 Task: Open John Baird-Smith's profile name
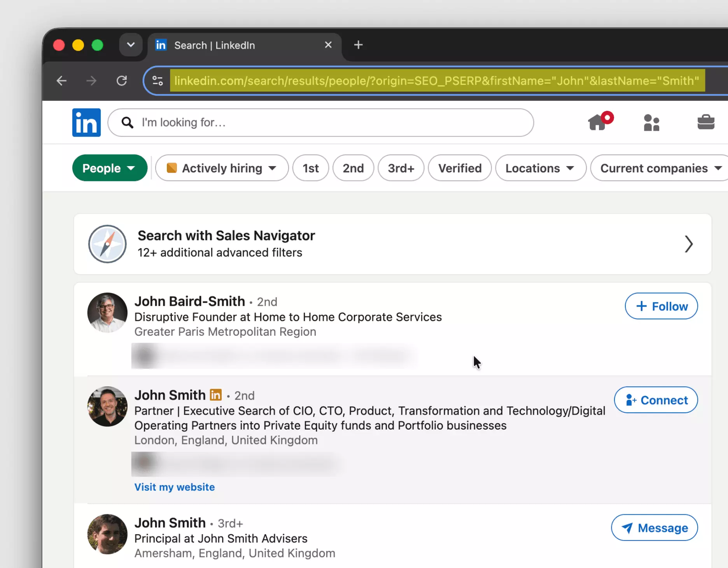(189, 302)
